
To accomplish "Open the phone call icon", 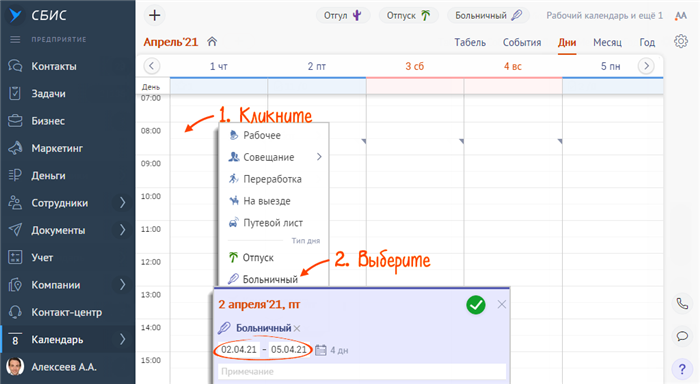I will coord(682,304).
